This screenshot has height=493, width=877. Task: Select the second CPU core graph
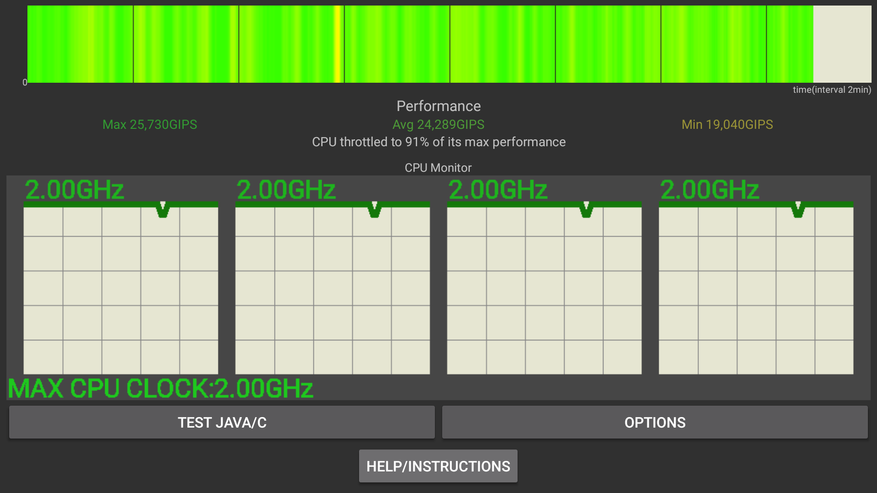(333, 288)
